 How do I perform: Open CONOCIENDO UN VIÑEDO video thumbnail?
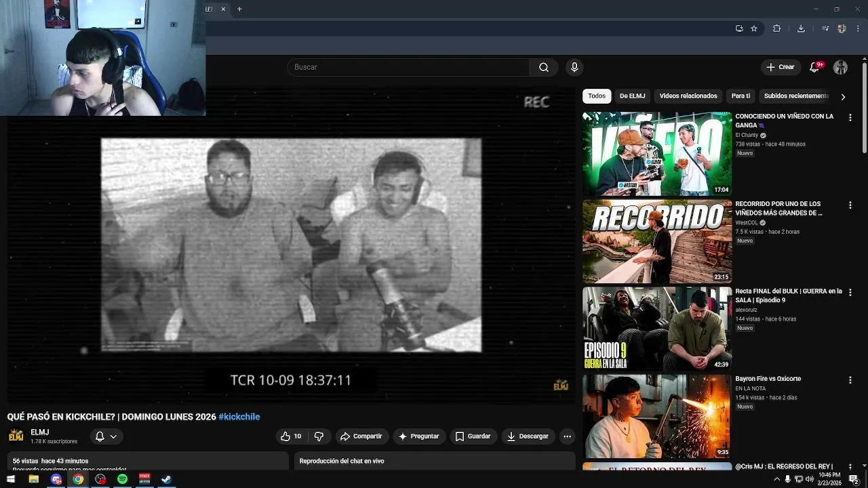[x=657, y=154]
